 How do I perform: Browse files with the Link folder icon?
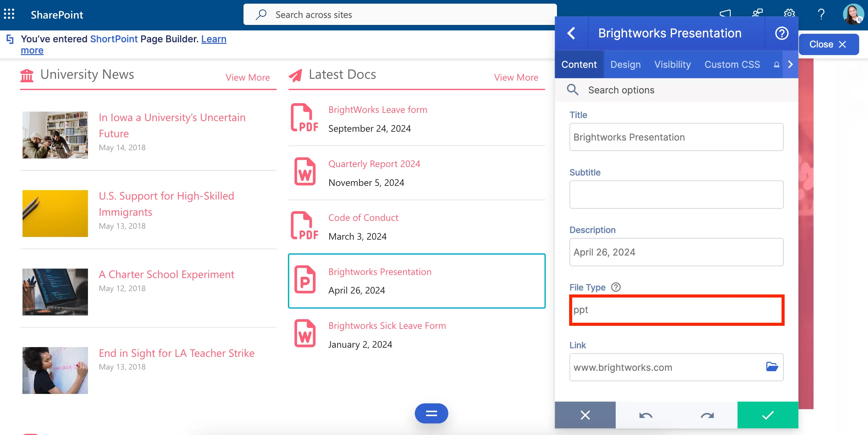(x=772, y=367)
